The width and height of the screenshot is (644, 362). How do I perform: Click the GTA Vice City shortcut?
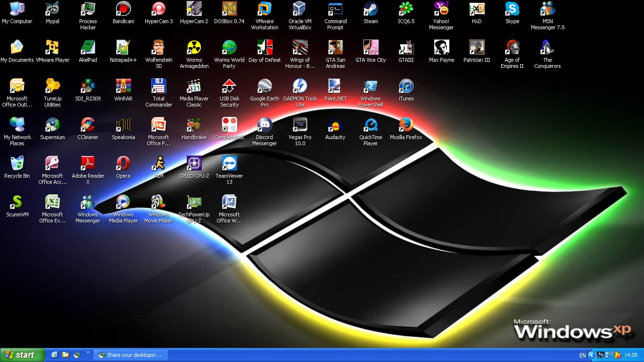pyautogui.click(x=371, y=48)
